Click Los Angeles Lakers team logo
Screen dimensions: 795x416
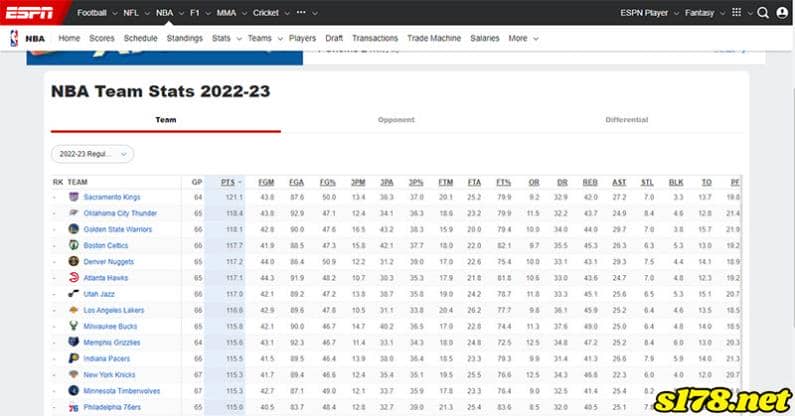[74, 310]
